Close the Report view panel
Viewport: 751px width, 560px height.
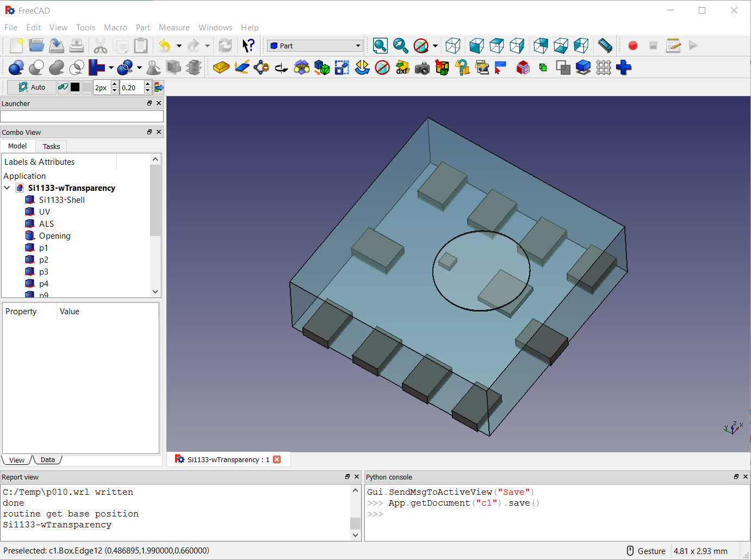tap(357, 476)
